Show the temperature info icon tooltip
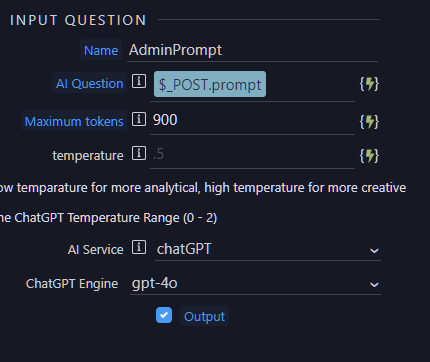The width and height of the screenshot is (430, 362). coord(139,153)
